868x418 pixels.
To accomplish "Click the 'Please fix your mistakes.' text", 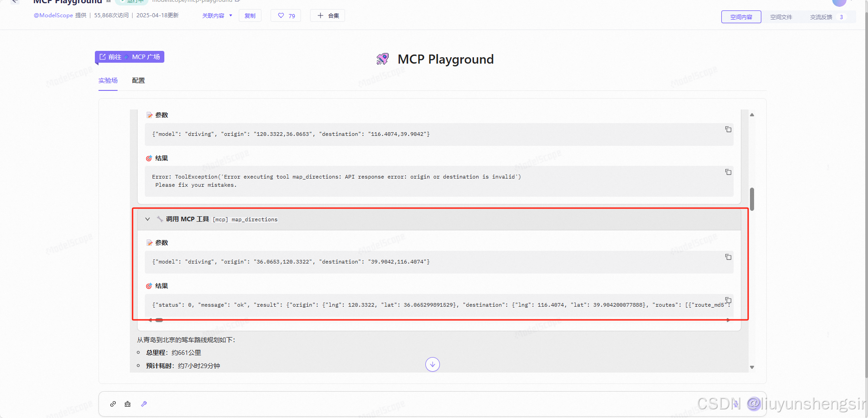I will click(x=196, y=185).
